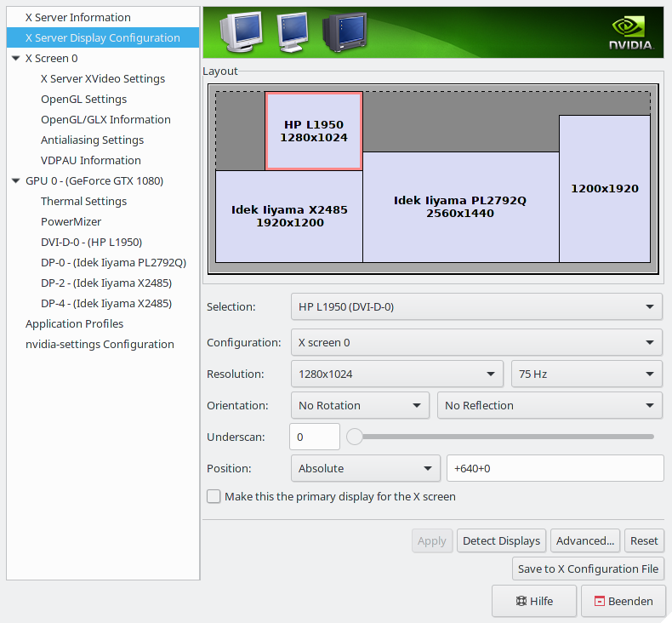Open the Selection dropdown showing HP L1950
The image size is (672, 623).
[476, 306]
